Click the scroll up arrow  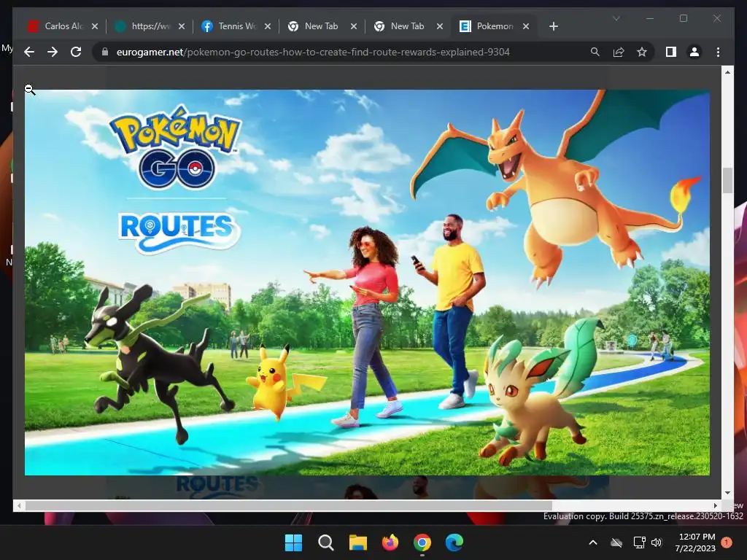(727, 72)
